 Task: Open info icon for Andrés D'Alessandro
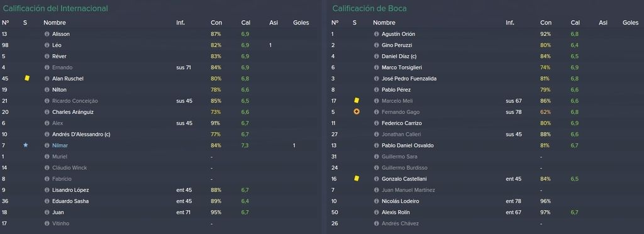(x=47, y=134)
